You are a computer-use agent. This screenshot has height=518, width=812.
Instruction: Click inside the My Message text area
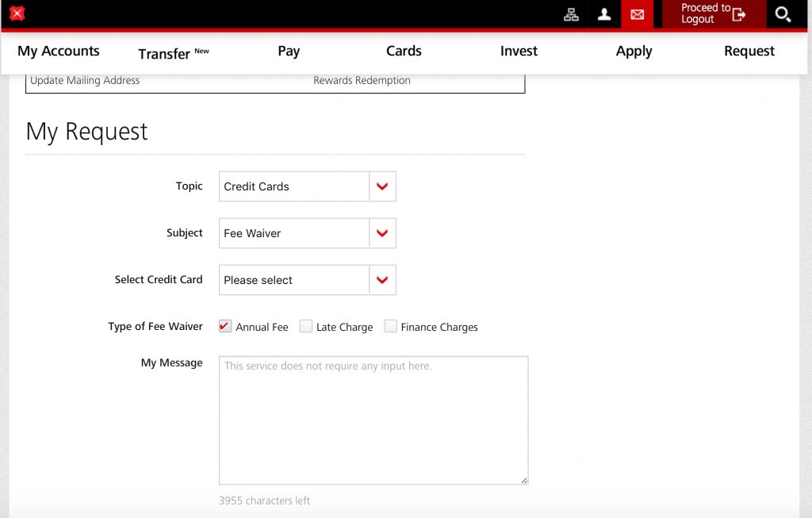pyautogui.click(x=373, y=420)
